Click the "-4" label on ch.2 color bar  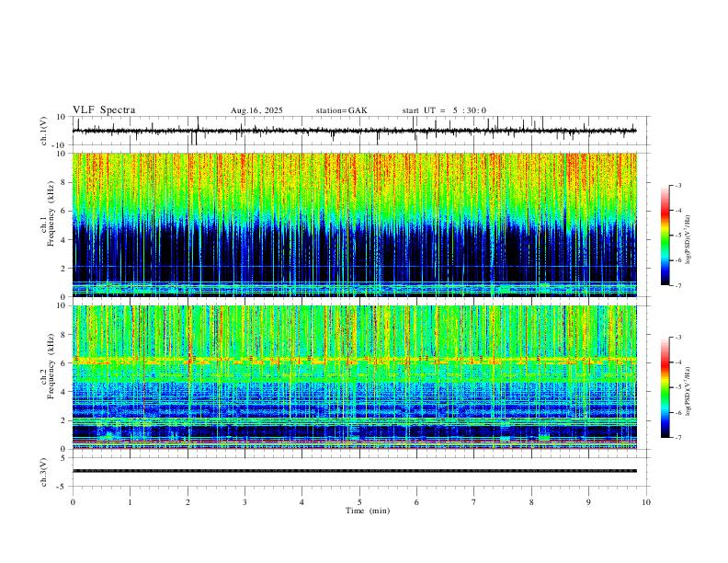coord(678,362)
